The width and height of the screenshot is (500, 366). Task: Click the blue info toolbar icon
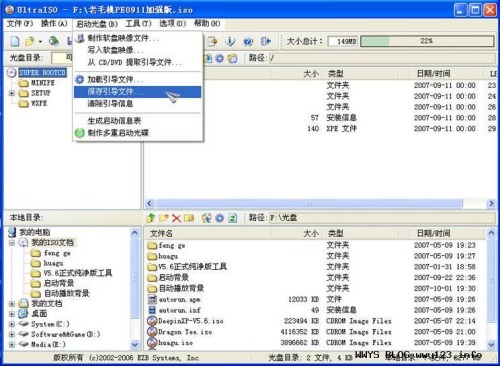point(230,41)
